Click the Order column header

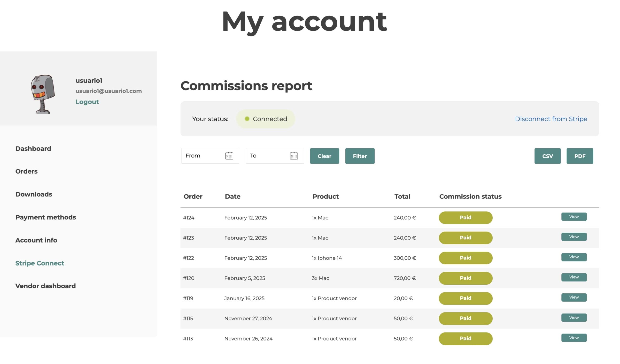click(193, 197)
